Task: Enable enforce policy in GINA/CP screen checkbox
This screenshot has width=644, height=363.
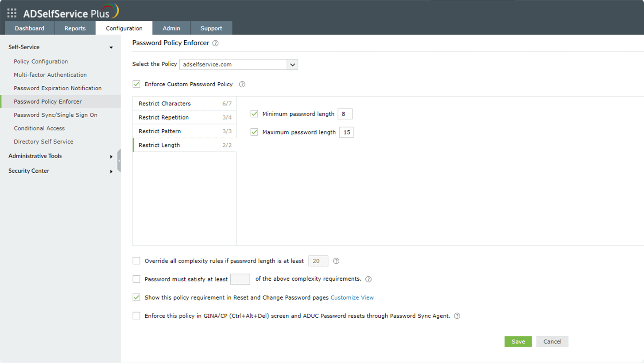Action: point(136,316)
